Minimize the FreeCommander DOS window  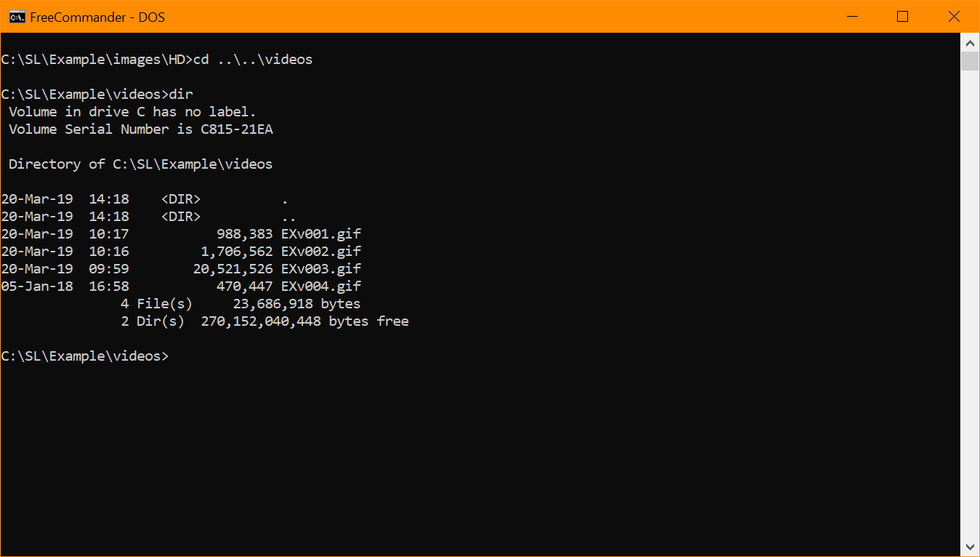[851, 17]
